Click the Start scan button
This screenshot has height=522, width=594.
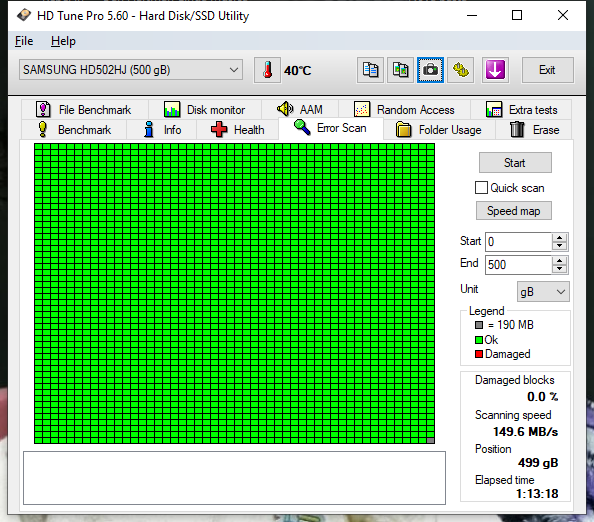click(x=515, y=163)
